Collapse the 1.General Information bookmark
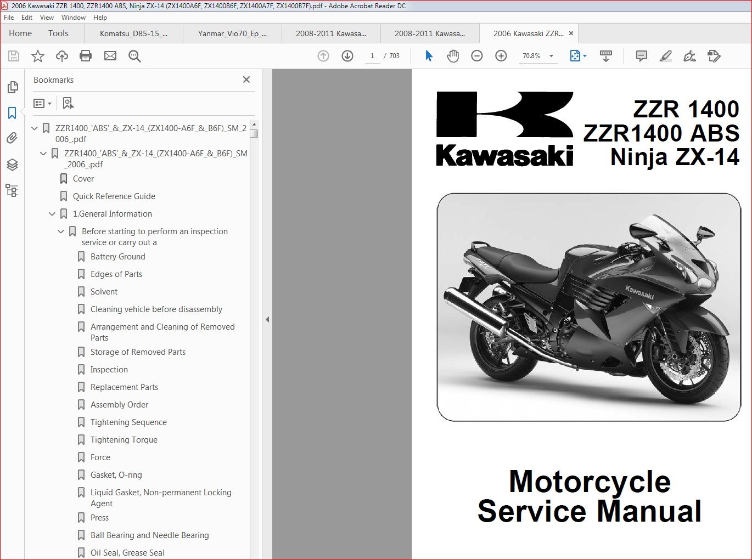752x560 pixels. [52, 214]
